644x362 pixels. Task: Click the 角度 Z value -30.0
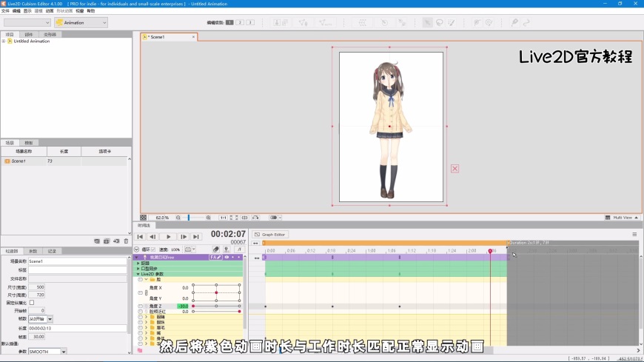pos(183,306)
